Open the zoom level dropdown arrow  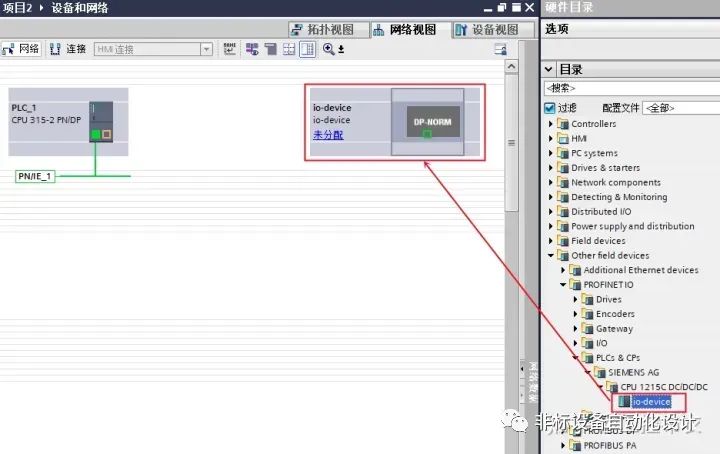click(x=341, y=49)
